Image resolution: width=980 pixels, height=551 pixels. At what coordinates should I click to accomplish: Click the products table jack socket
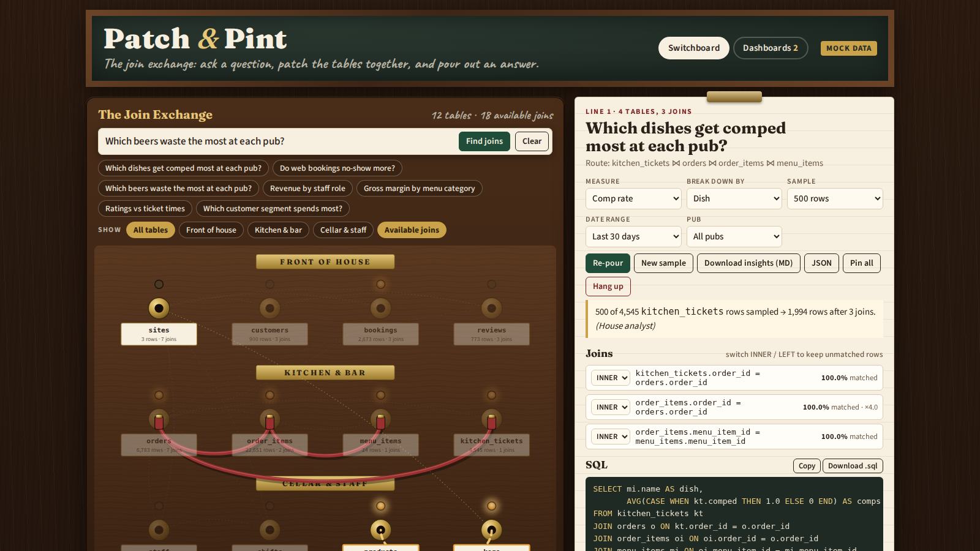pyautogui.click(x=380, y=530)
